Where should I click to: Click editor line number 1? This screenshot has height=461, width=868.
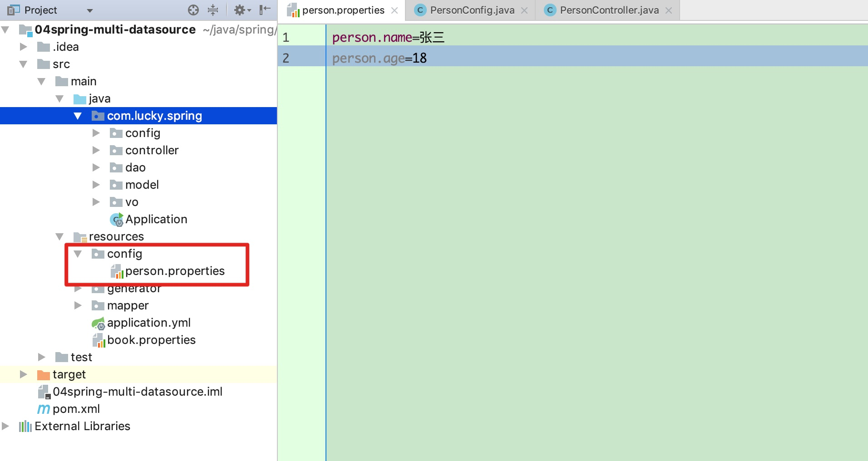(286, 37)
